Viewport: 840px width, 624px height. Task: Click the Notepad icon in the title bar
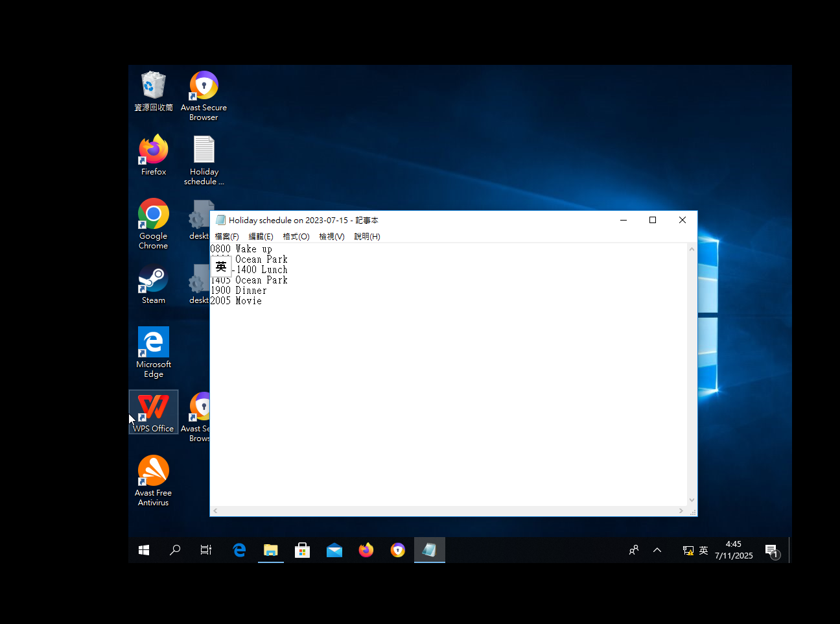[x=220, y=220]
